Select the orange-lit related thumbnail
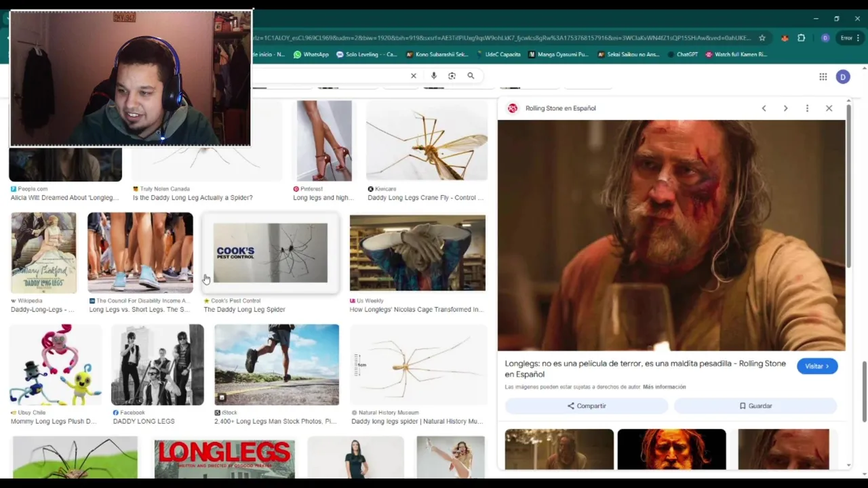868x488 pixels. pyautogui.click(x=671, y=449)
